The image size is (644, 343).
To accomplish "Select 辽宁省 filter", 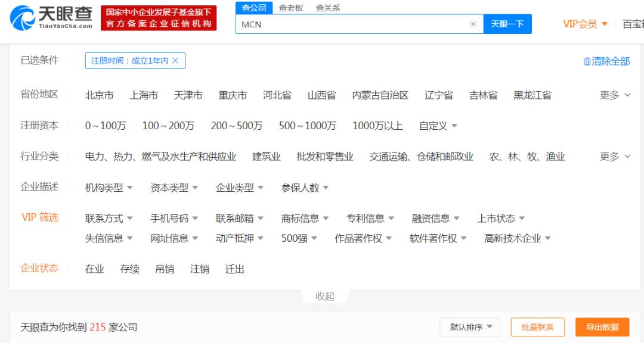I will click(x=439, y=95).
